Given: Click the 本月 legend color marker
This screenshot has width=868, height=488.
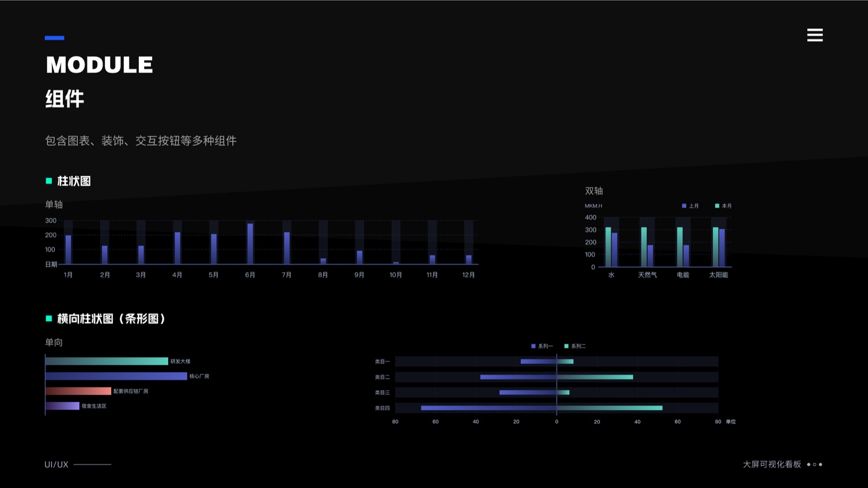Looking at the screenshot, I should 717,206.
